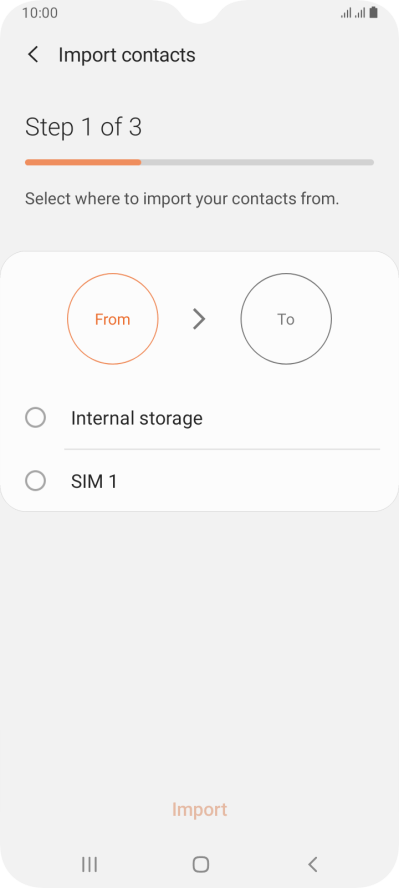Tap the Internal storage label

coord(136,418)
